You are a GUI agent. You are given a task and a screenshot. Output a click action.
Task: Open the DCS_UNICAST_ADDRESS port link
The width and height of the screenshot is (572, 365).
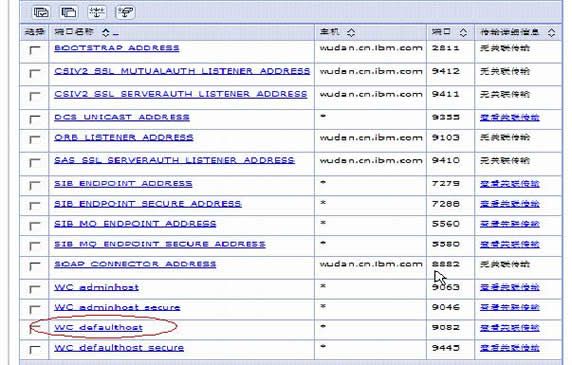(x=122, y=117)
